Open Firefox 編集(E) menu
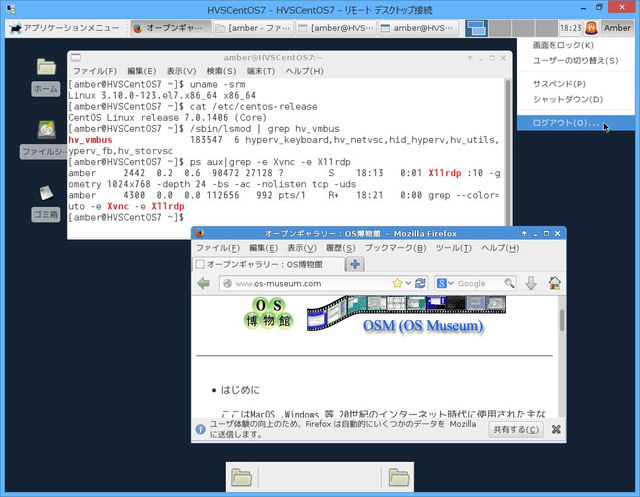 (263, 248)
